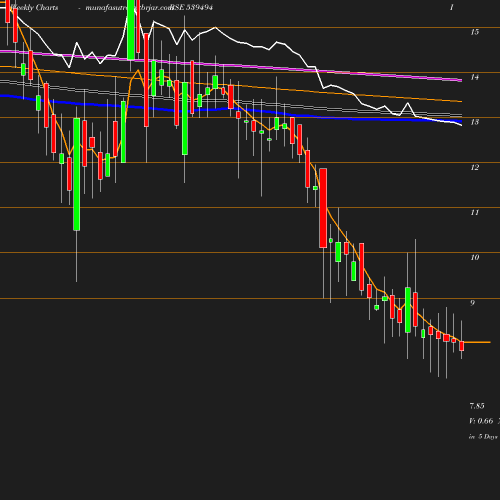Click the last price value 7.85
Viewport: 500px width, 500px height.
pos(477,406)
